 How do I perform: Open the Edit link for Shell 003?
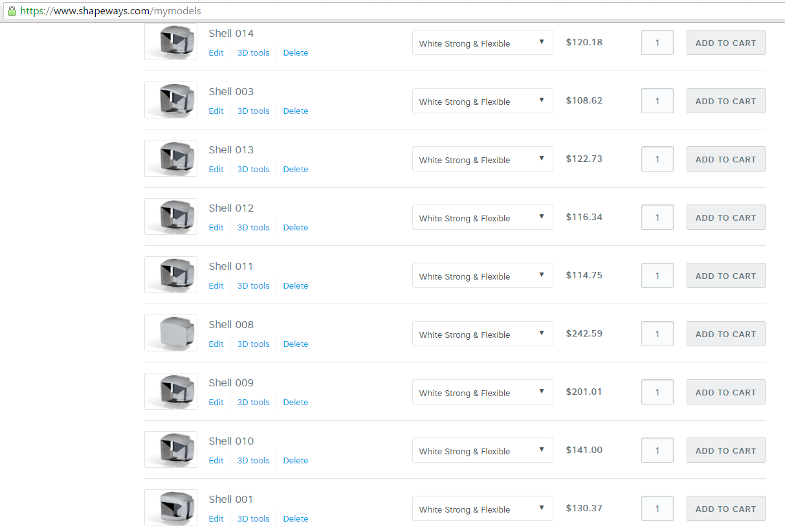tap(216, 111)
